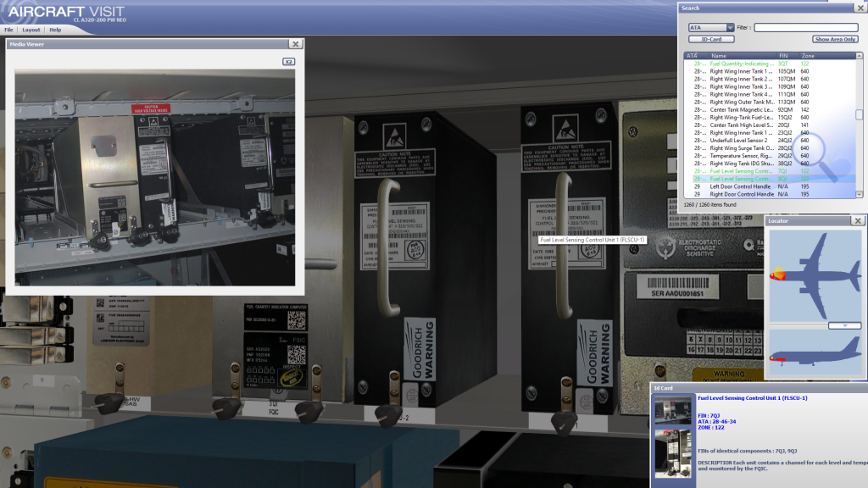Open the Layout menu

click(x=31, y=30)
